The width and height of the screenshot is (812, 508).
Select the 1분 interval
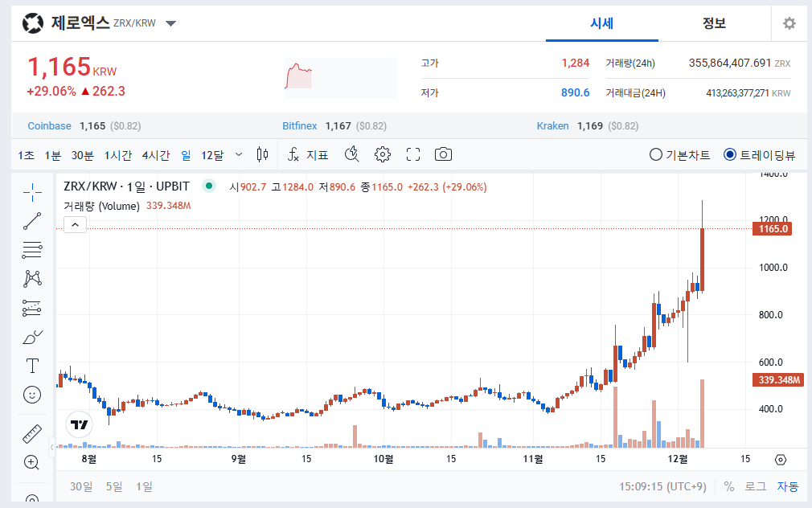pyautogui.click(x=53, y=155)
